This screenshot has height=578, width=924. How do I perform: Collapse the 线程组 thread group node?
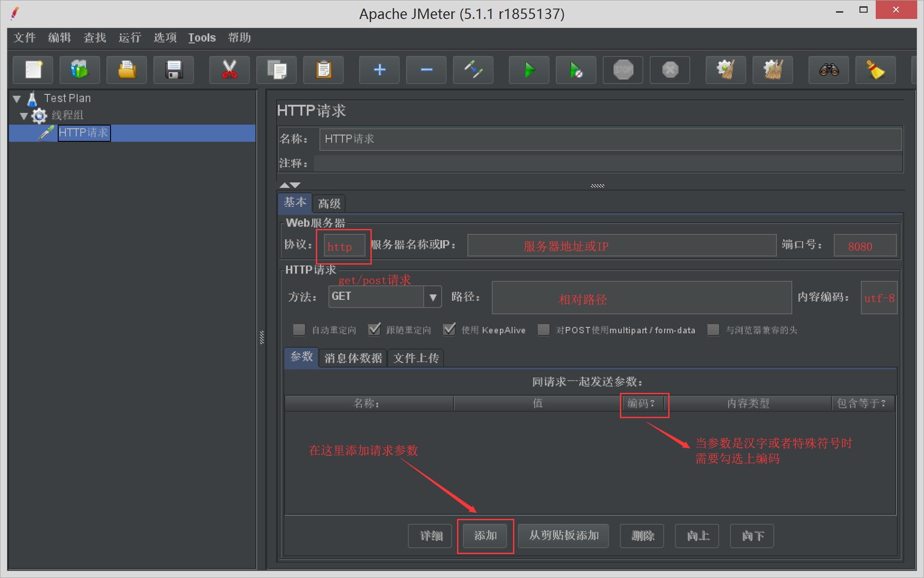point(24,116)
